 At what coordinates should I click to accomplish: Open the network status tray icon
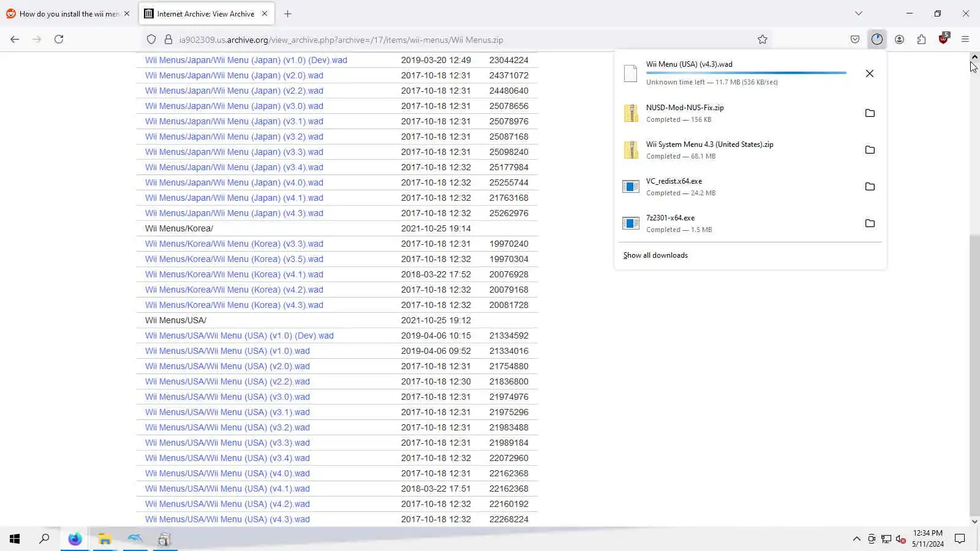[886, 539]
